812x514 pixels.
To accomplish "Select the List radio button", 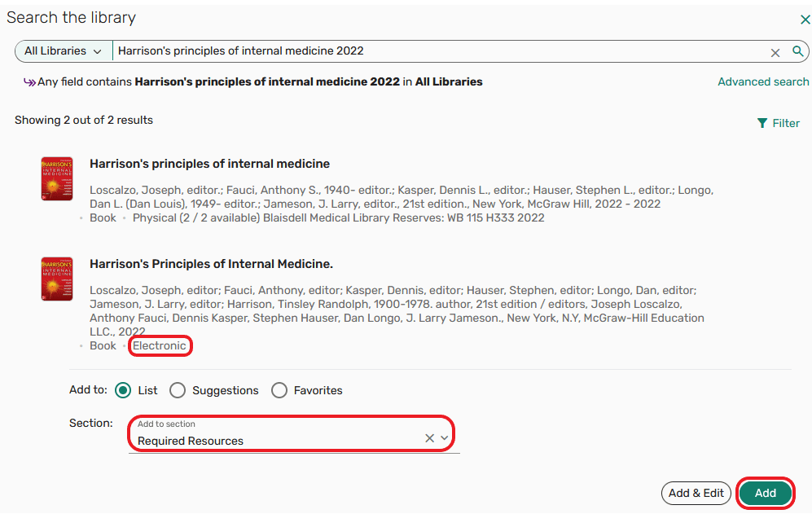I will [x=123, y=390].
